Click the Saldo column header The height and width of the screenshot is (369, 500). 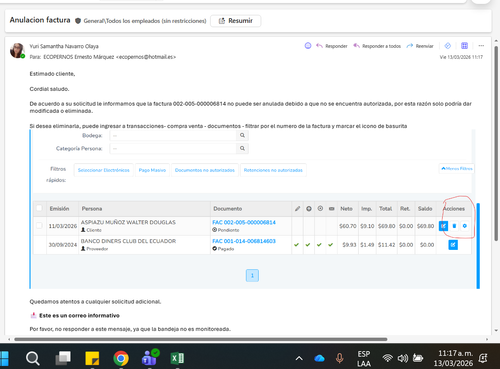[x=425, y=209]
